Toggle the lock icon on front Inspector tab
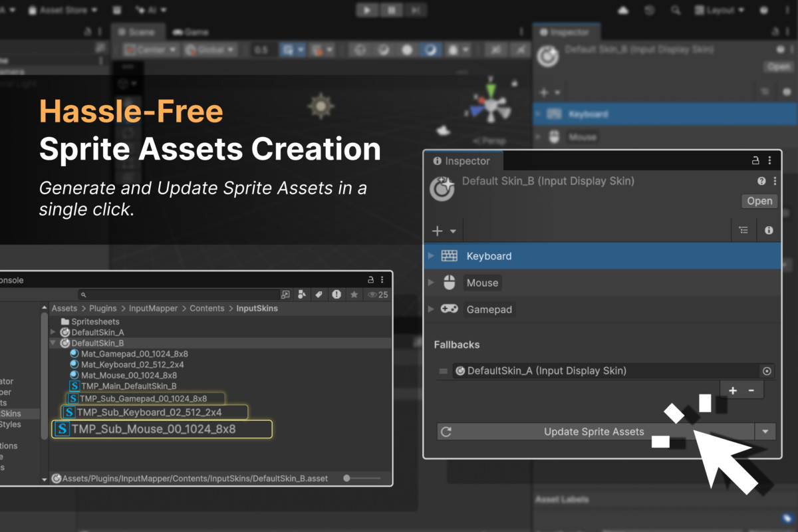The width and height of the screenshot is (798, 532). [755, 160]
